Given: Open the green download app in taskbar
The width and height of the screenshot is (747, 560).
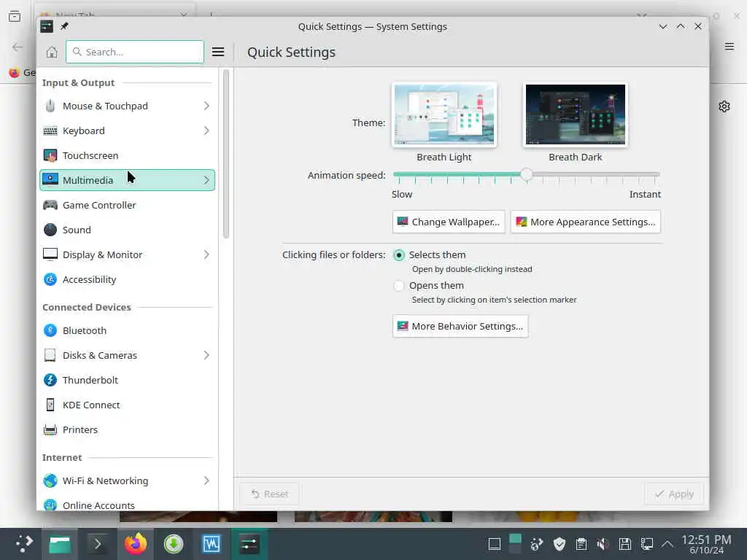Looking at the screenshot, I should point(174,544).
